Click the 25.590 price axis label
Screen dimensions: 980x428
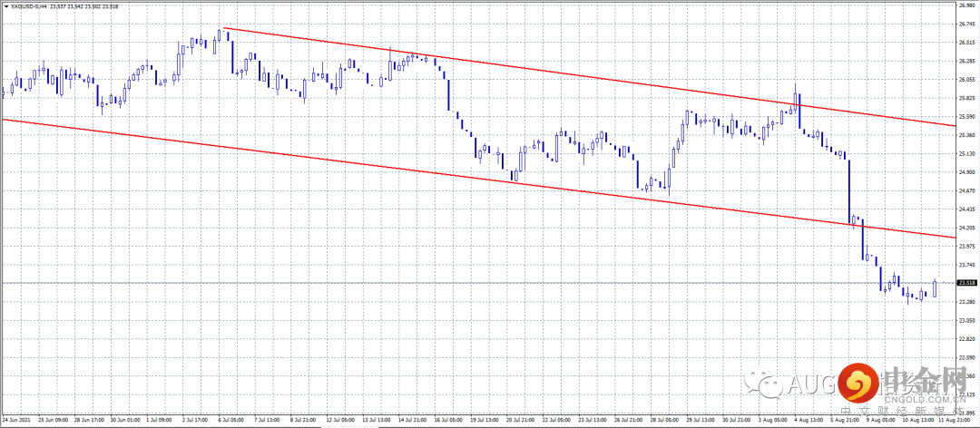click(967, 117)
